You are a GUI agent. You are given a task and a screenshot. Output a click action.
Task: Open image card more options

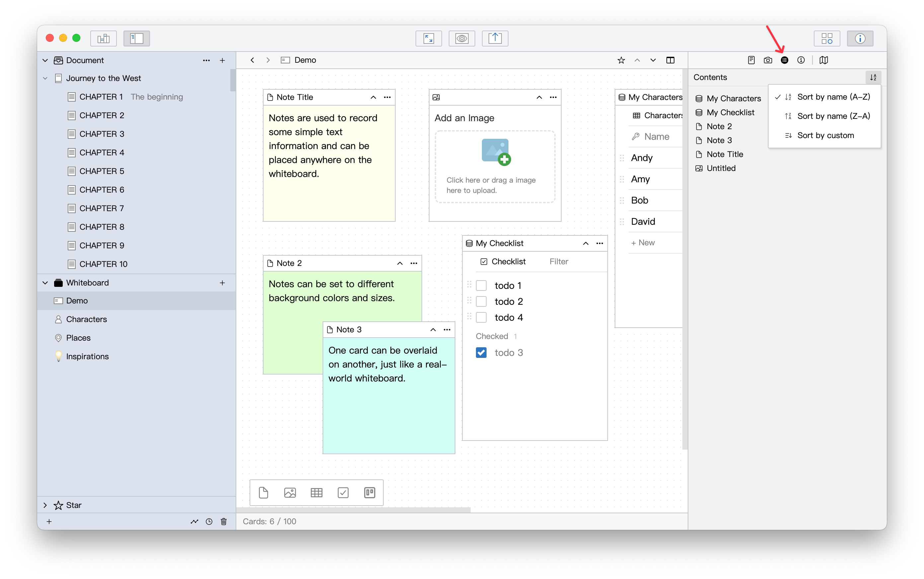click(x=553, y=97)
